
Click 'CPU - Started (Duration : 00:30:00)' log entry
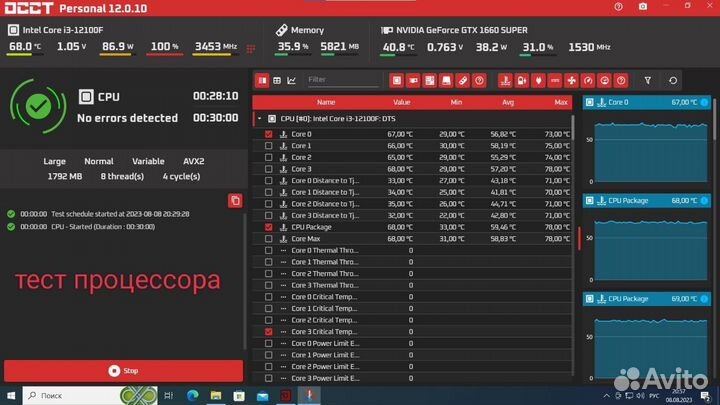tap(87, 227)
